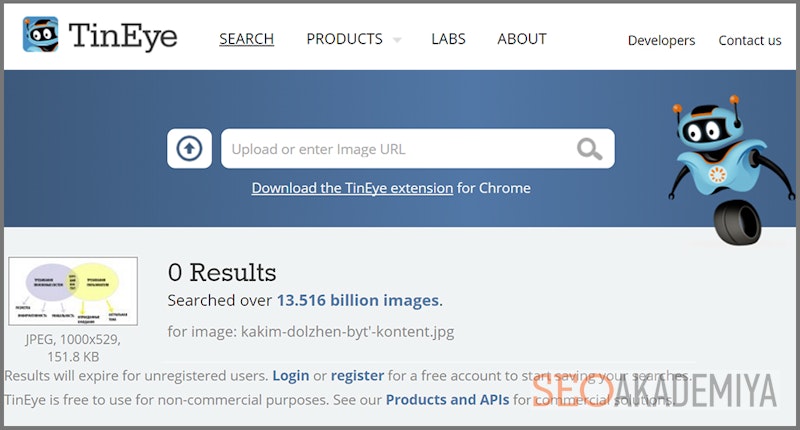Follow the Download the TinEye extension link
This screenshot has height=430, width=800.
click(x=352, y=188)
